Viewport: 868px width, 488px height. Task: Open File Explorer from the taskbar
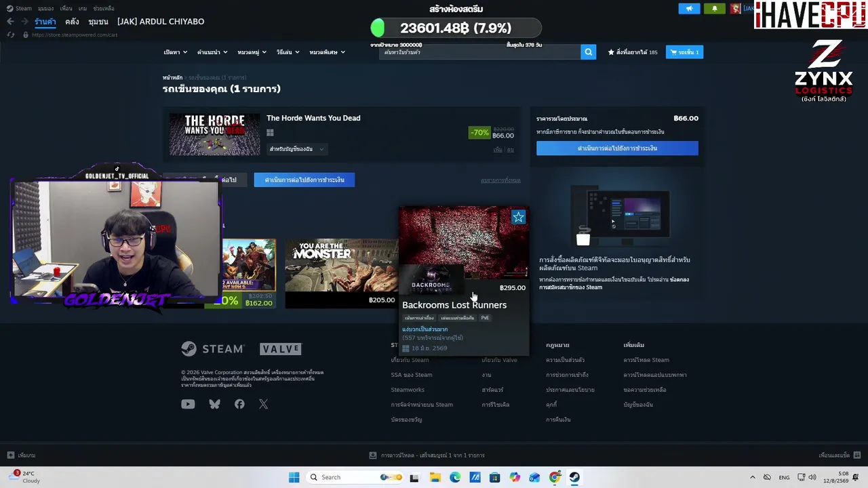(x=435, y=477)
